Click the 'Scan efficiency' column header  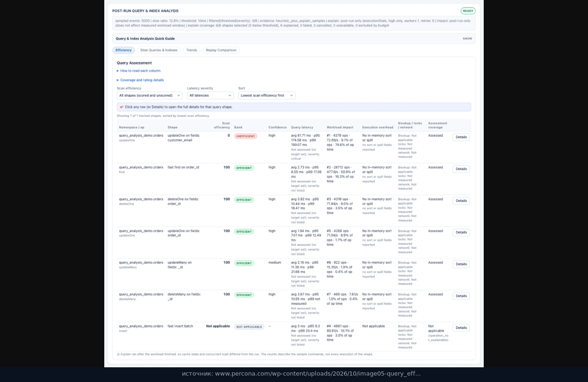222,125
